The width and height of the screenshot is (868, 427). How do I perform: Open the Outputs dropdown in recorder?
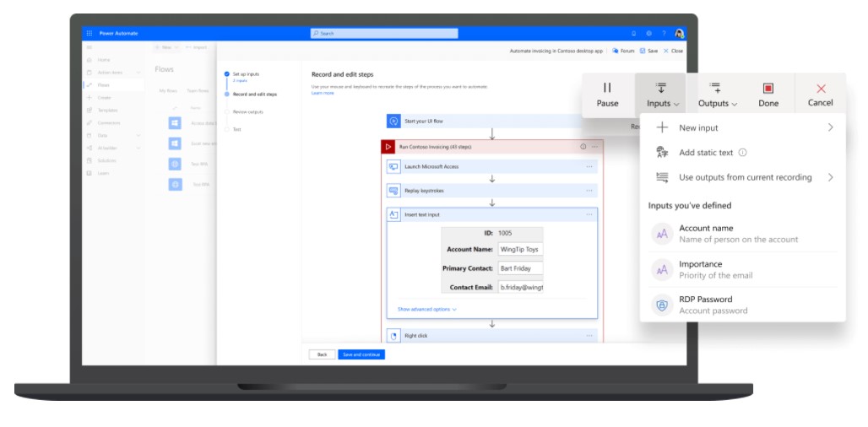coord(716,95)
